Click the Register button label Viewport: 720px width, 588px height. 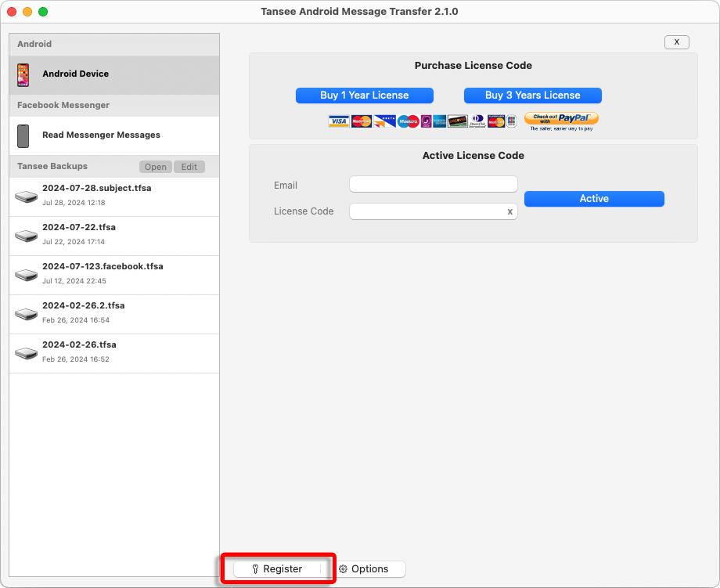[x=283, y=568]
